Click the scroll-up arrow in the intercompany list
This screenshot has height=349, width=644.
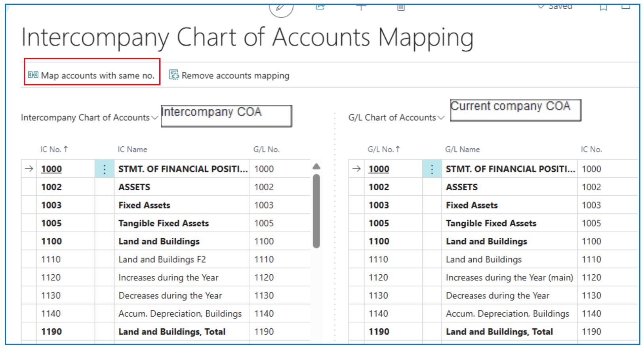[316, 167]
